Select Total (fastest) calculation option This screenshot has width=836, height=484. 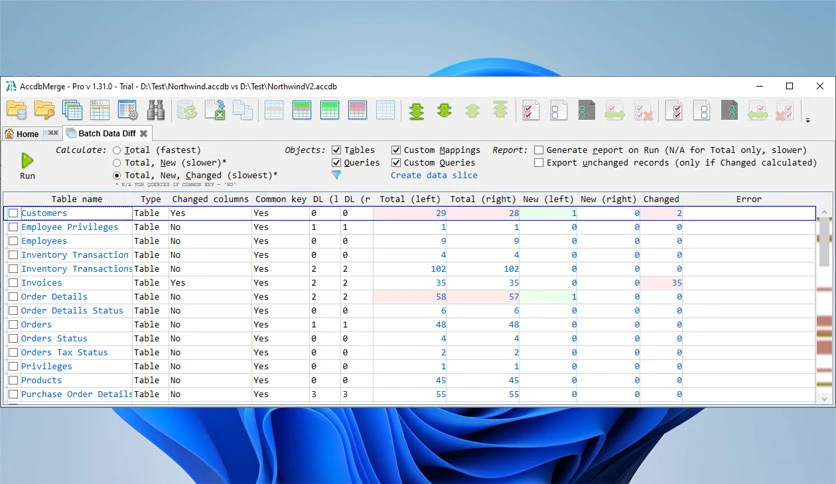117,150
